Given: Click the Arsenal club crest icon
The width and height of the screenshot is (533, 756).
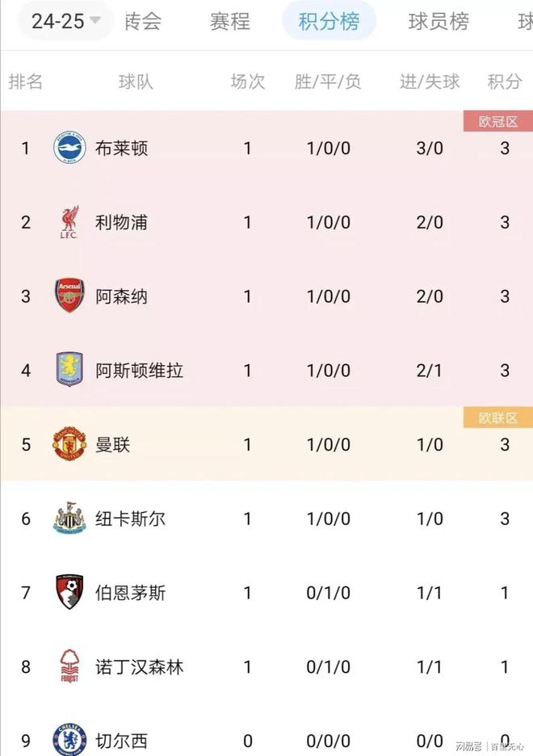Looking at the screenshot, I should tap(69, 296).
